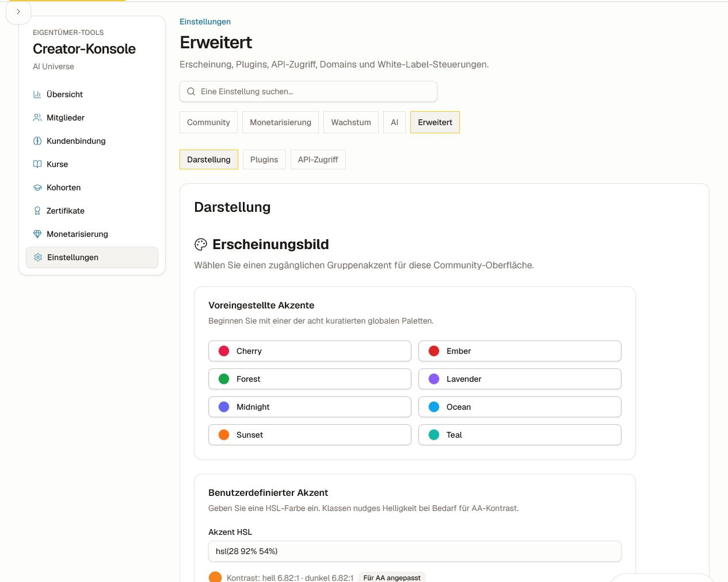Click the Kohorten graduation cap icon
Screen dimensions: 728x582
click(37, 187)
